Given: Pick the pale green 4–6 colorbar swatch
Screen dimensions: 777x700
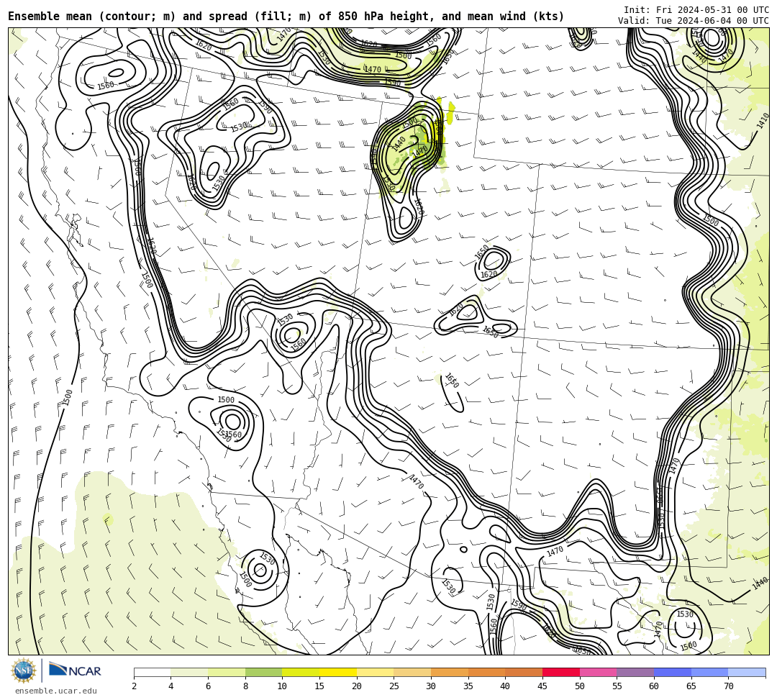Looking at the screenshot, I should [189, 672].
